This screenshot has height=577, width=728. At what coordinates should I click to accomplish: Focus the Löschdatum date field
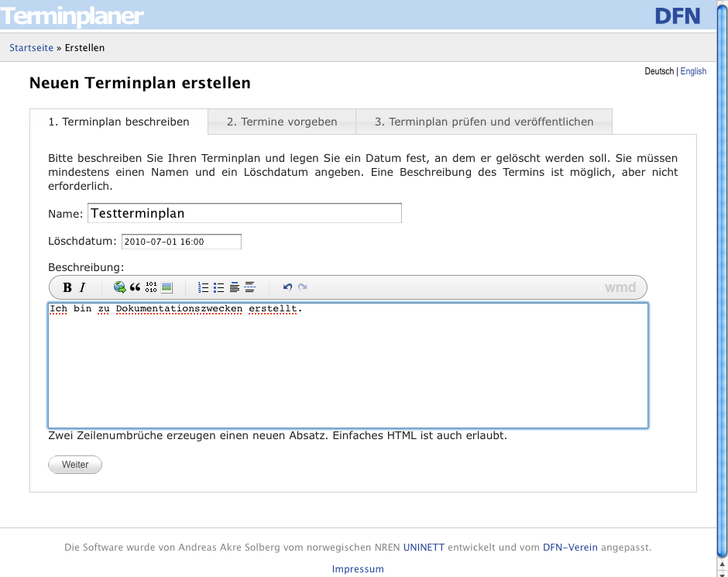tap(181, 242)
